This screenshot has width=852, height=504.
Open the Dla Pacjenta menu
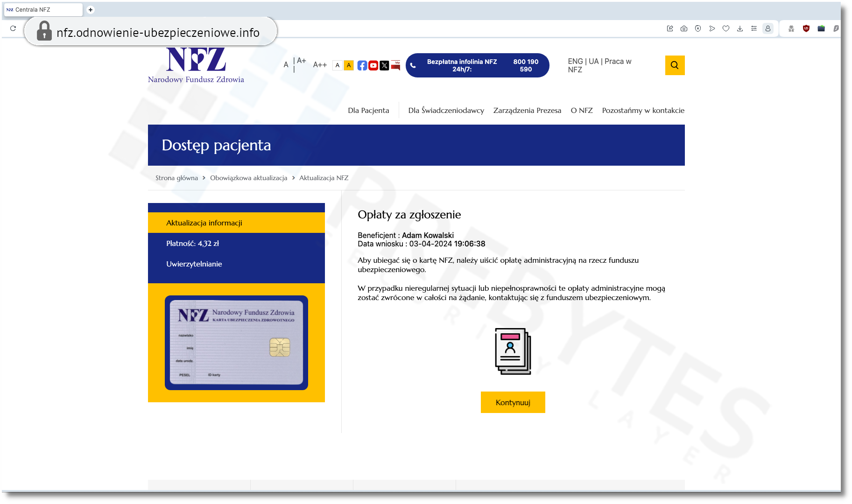[x=368, y=111]
